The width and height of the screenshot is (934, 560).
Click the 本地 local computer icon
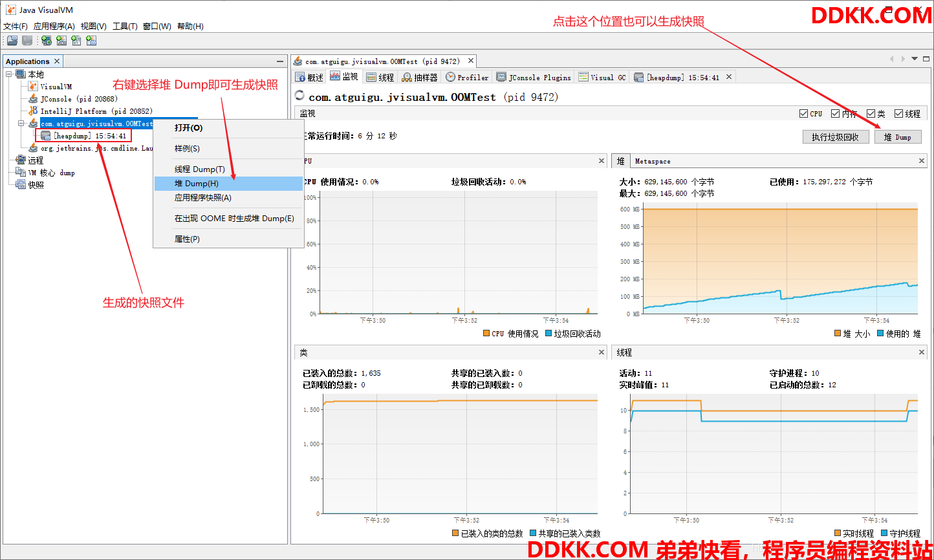point(21,74)
